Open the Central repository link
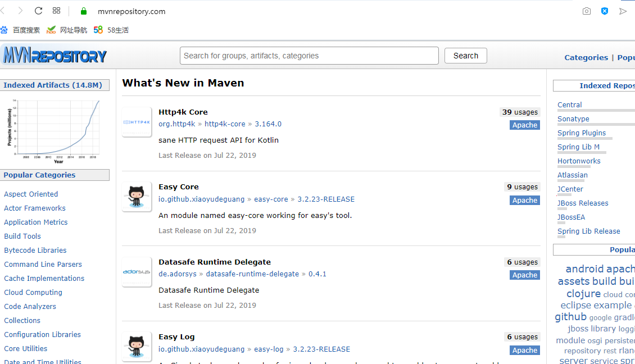635x364 pixels. (569, 105)
